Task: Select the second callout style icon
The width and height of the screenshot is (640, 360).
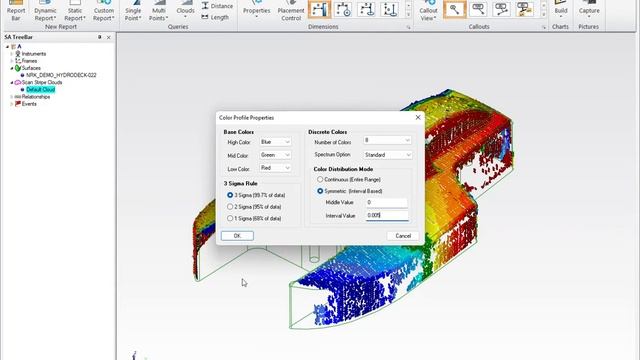Action: 478,9
